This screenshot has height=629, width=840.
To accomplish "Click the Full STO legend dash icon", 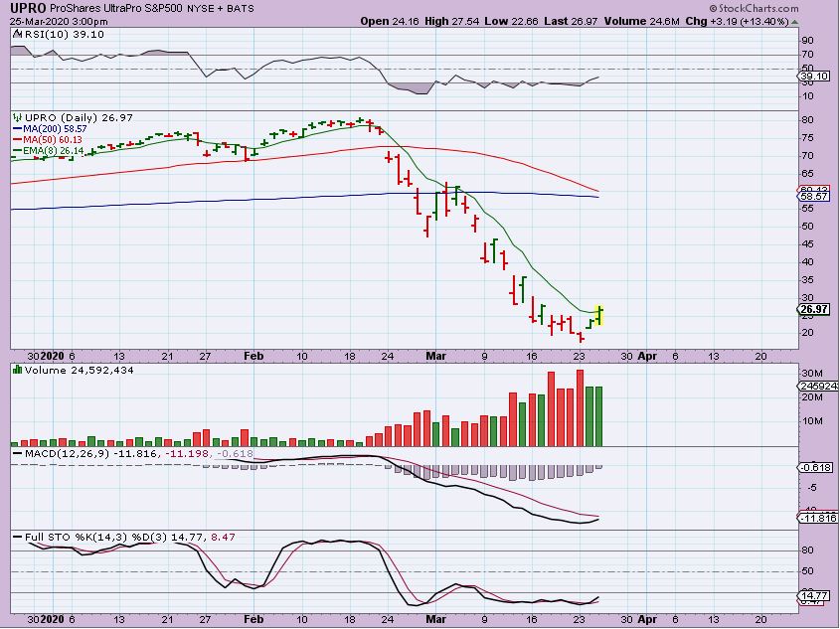I will [18, 537].
